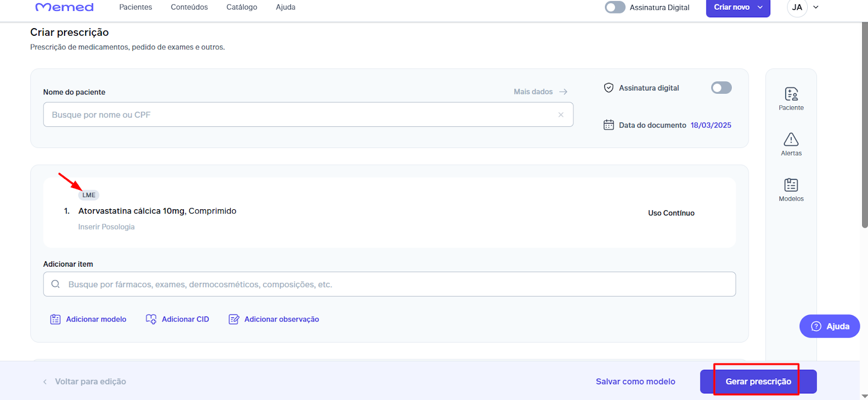Image resolution: width=868 pixels, height=400 pixels.
Task: Click the Memed logo
Action: (x=65, y=7)
